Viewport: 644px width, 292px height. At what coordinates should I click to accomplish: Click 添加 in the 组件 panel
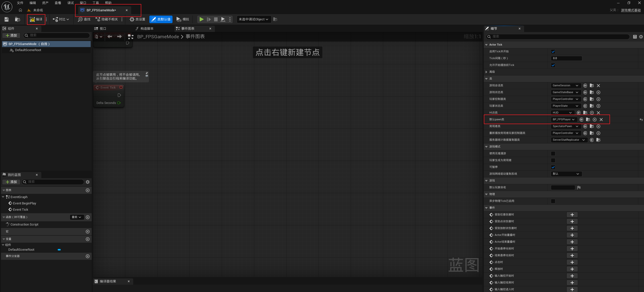(11, 35)
